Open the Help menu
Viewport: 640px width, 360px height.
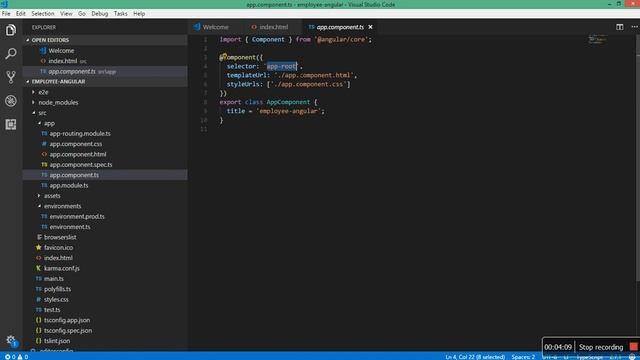pyautogui.click(x=139, y=13)
